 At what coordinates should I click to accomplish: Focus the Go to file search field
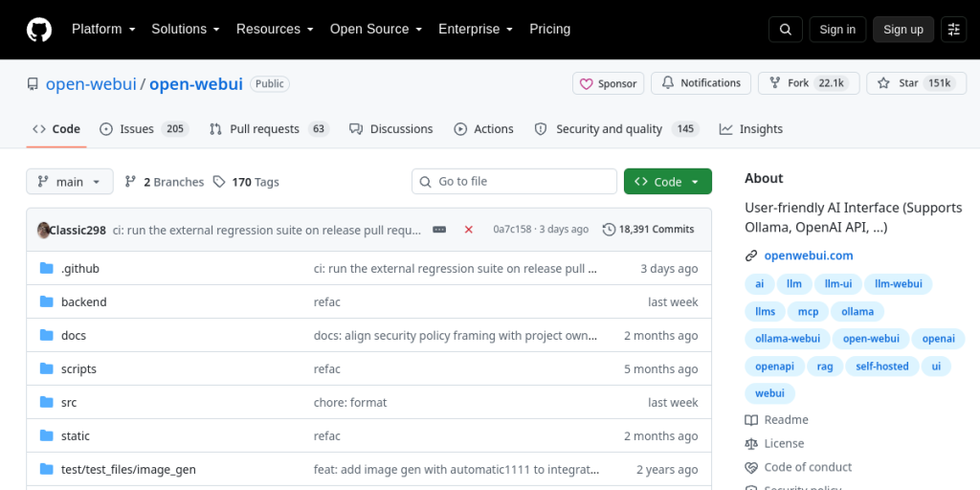coord(514,181)
